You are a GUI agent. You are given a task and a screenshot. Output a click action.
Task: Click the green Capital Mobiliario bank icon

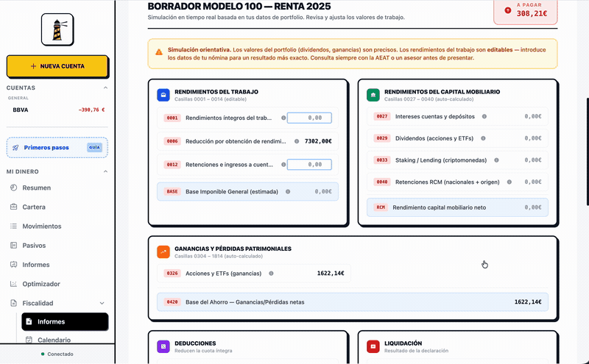[373, 95]
